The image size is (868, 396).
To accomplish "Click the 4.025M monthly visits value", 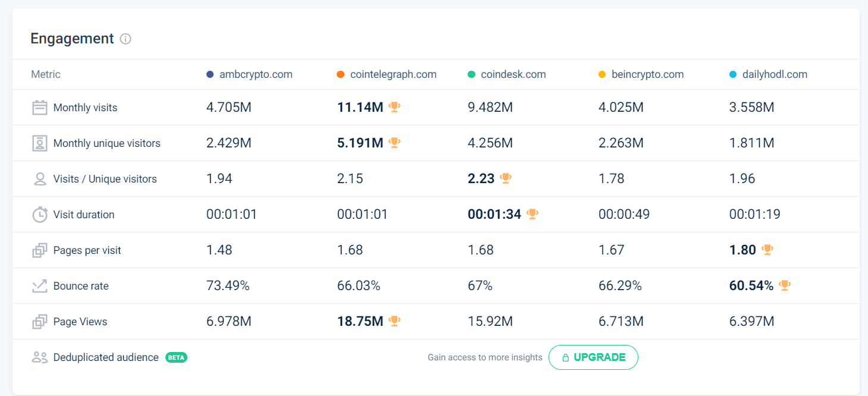I will (621, 108).
